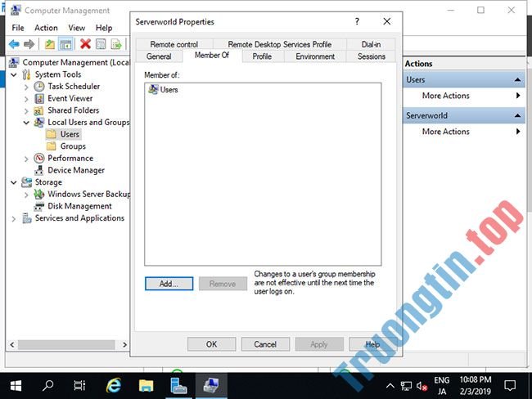The image size is (532, 399).
Task: Collapse the Serverworld section in Actions pane
Action: tap(517, 115)
